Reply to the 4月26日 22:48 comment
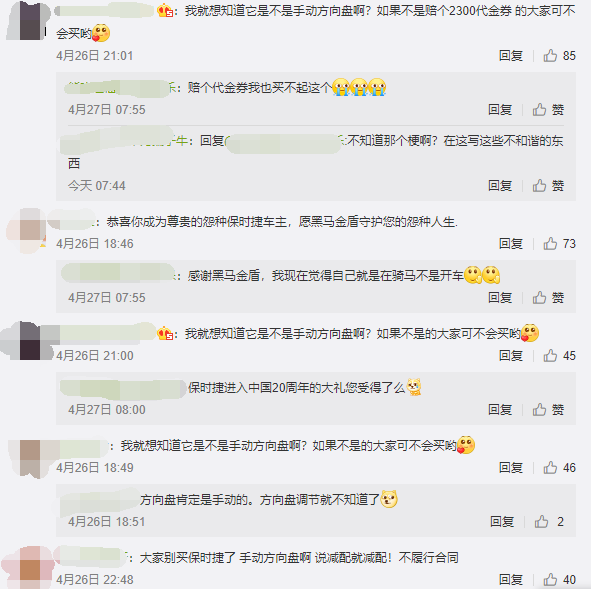 (x=511, y=580)
